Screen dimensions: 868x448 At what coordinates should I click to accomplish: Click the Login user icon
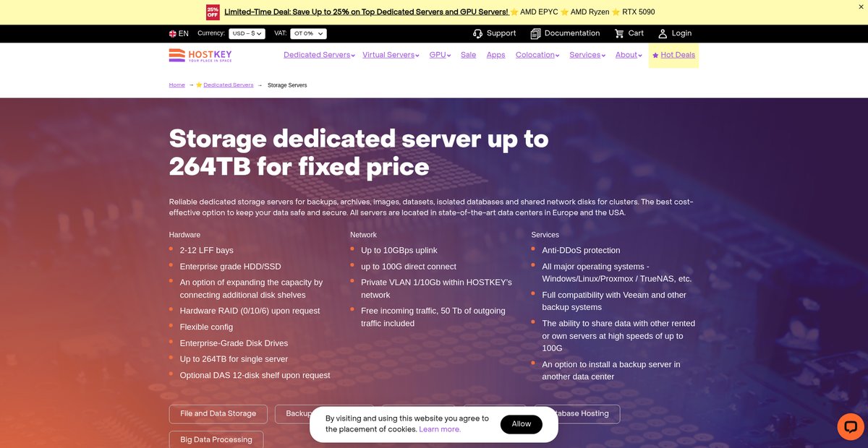[663, 33]
